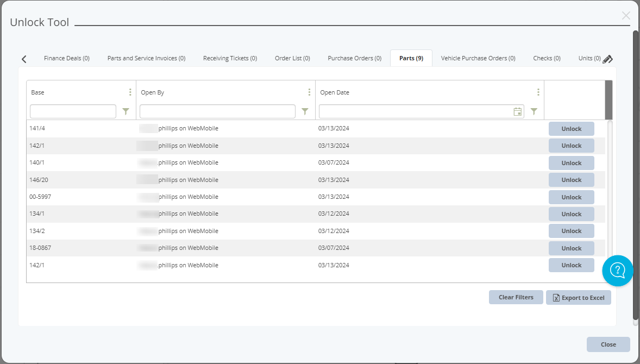
Task: Switch to the Finance Deals tab
Action: pos(66,58)
